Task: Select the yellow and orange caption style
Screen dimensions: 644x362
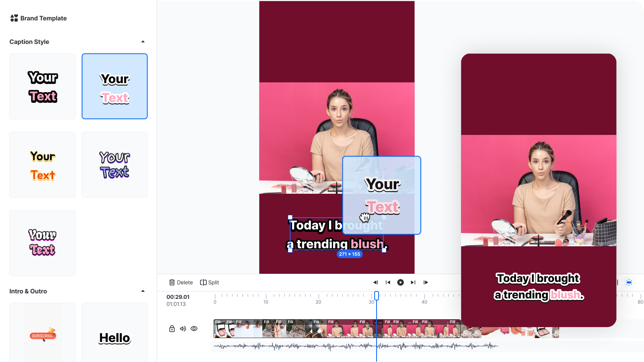Action: point(42,165)
